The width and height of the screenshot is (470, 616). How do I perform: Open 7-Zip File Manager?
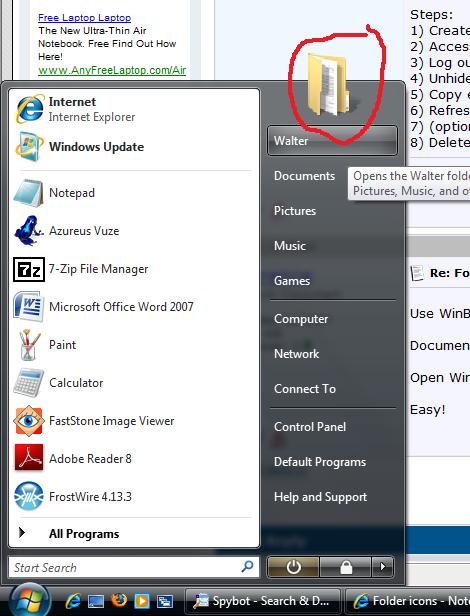pos(134,269)
